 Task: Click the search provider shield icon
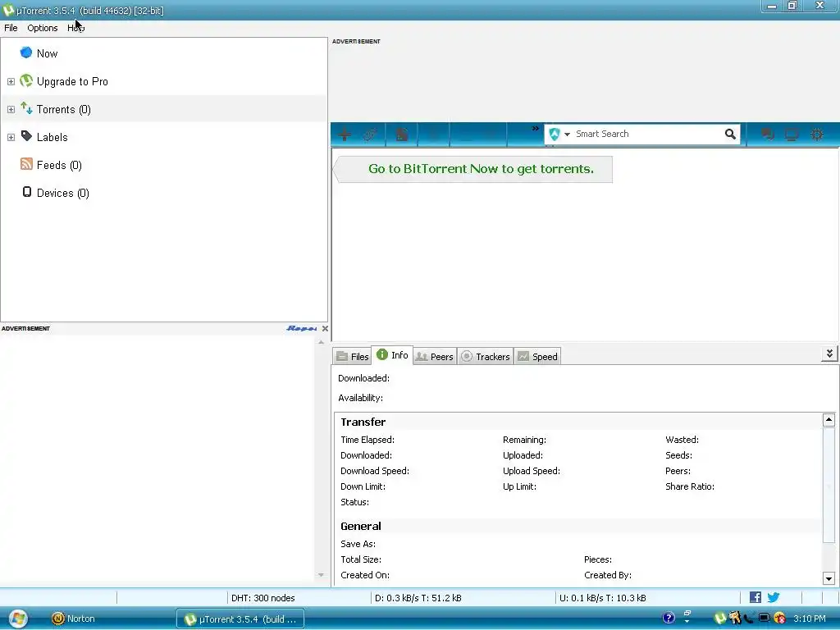(555, 134)
